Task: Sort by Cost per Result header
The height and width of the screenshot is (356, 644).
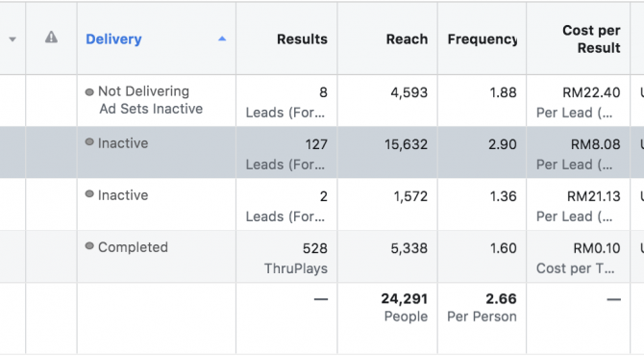Action: click(591, 39)
